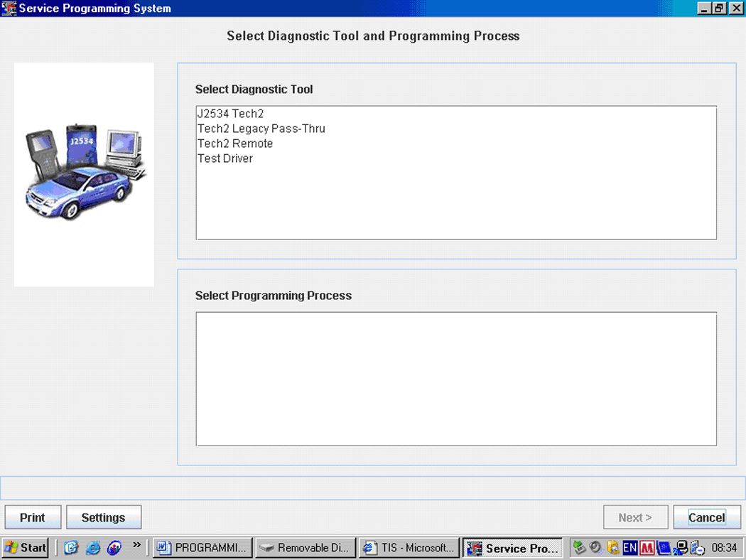Pick Test Driver diagnostic tool

(x=225, y=158)
